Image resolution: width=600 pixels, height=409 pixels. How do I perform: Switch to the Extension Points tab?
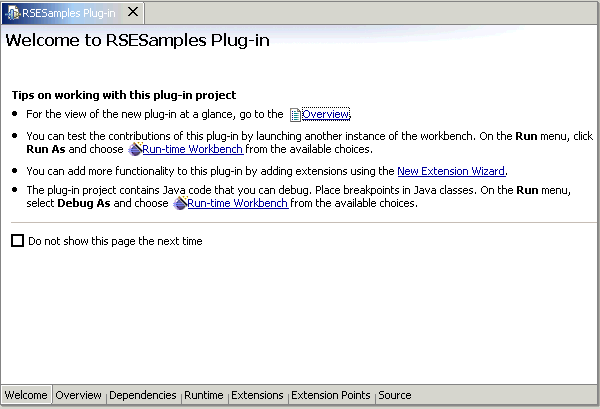click(x=330, y=396)
